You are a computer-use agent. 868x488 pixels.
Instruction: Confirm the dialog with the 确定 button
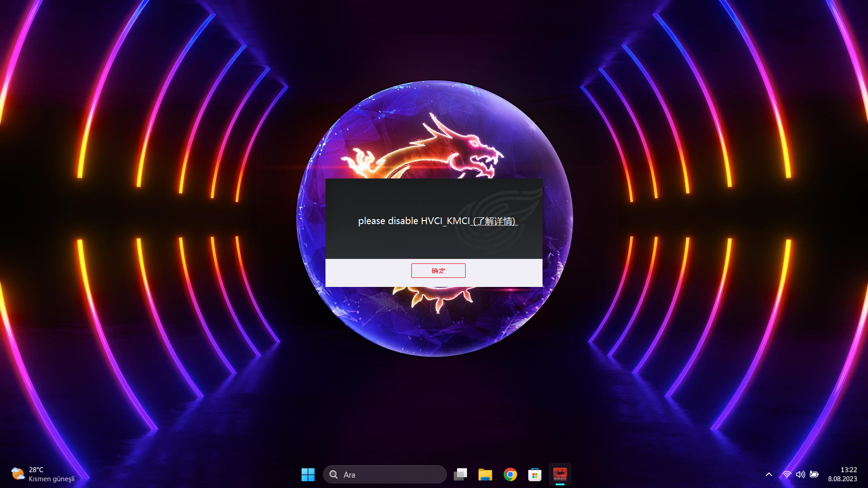438,271
